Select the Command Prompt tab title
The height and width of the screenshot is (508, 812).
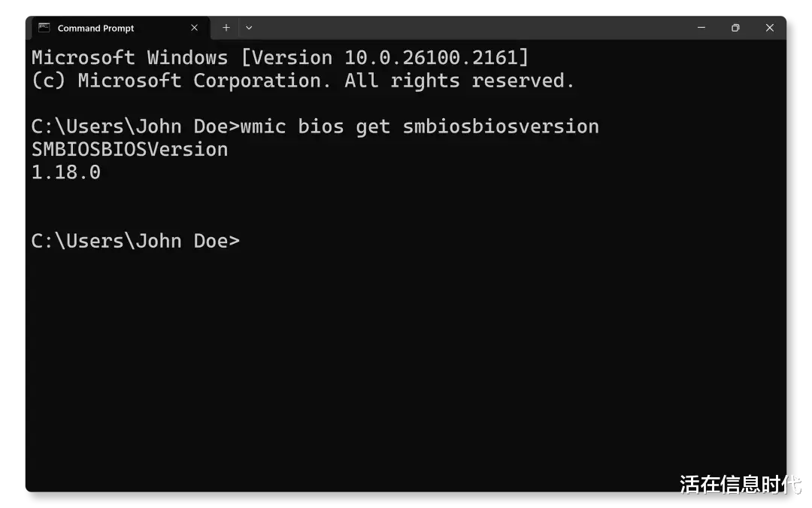click(95, 29)
